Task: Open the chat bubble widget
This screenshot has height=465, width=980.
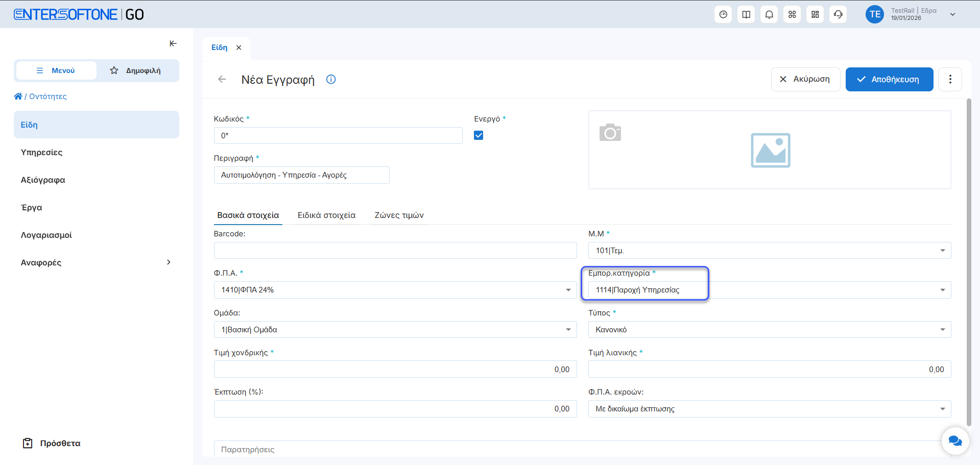Action: click(955, 440)
